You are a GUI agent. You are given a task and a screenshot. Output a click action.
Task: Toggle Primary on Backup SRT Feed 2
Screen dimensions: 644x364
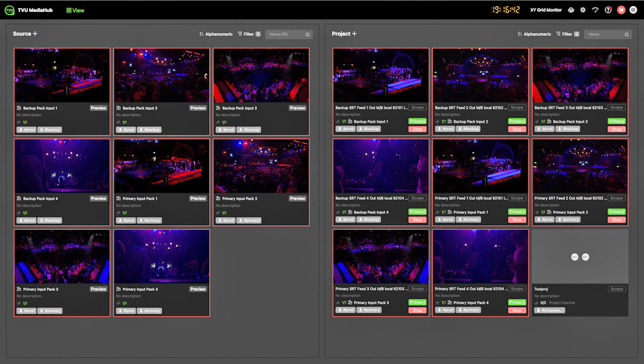[x=517, y=121]
